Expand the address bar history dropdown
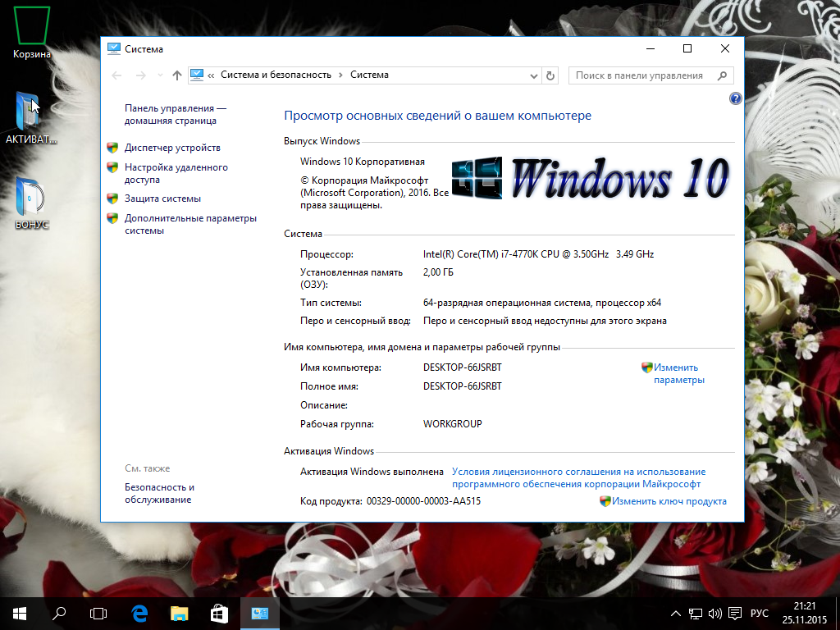This screenshot has width=840, height=630. 533,75
